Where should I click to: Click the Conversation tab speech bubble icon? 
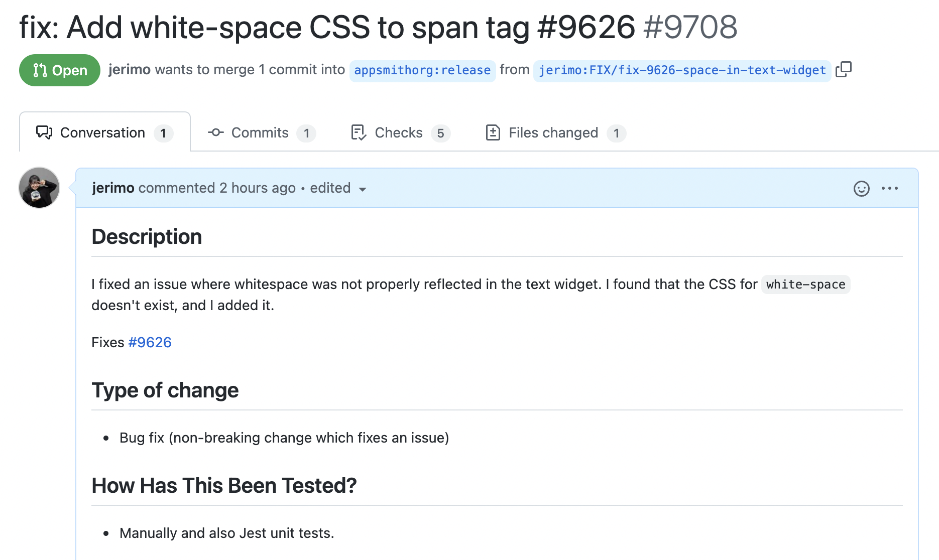click(44, 132)
